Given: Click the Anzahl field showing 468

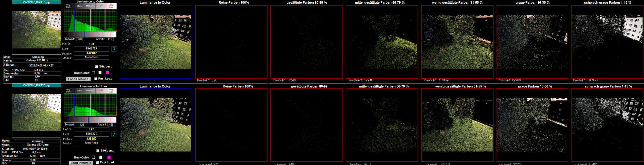Looking at the screenshot, I should (x=111, y=125).
